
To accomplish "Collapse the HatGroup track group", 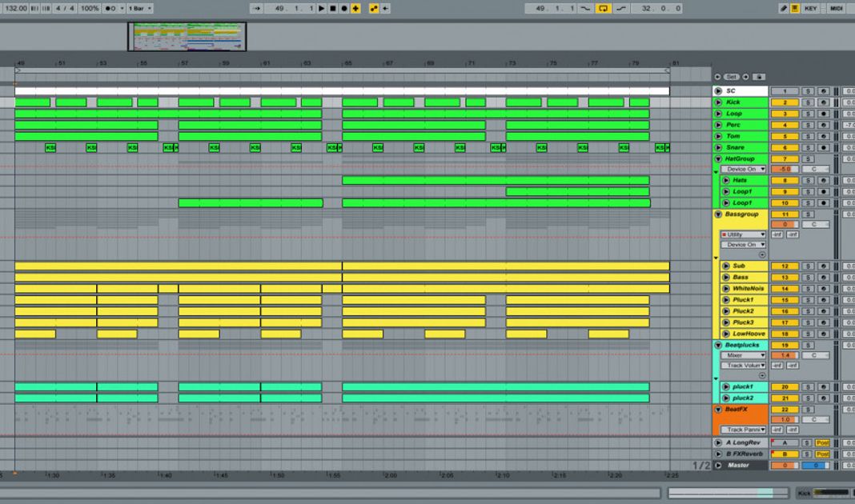I will click(718, 159).
